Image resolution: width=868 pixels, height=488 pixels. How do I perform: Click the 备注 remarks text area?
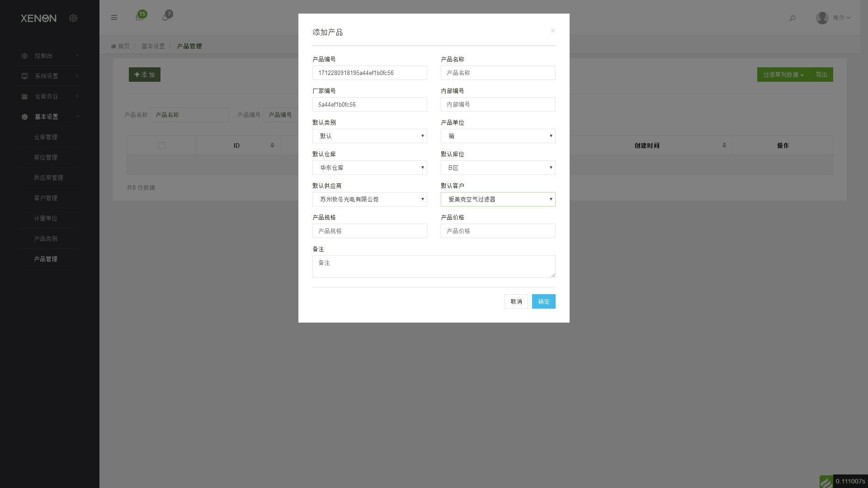click(434, 266)
